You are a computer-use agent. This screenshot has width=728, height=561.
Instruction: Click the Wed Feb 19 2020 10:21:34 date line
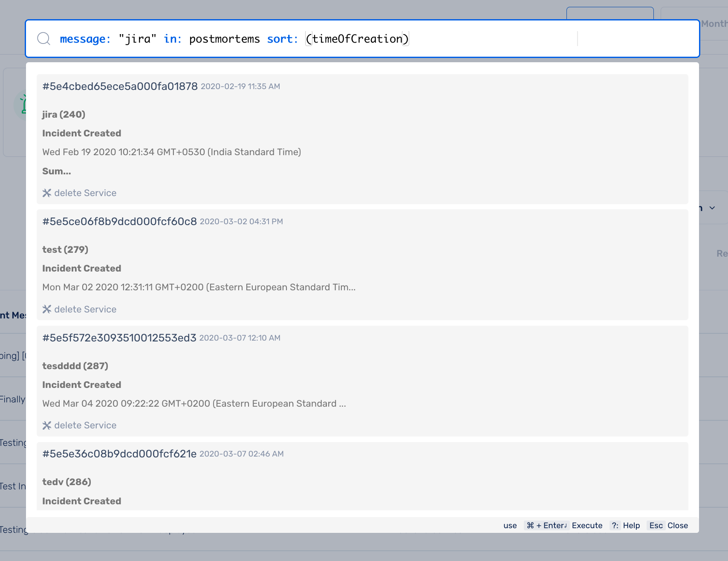pyautogui.click(x=172, y=152)
